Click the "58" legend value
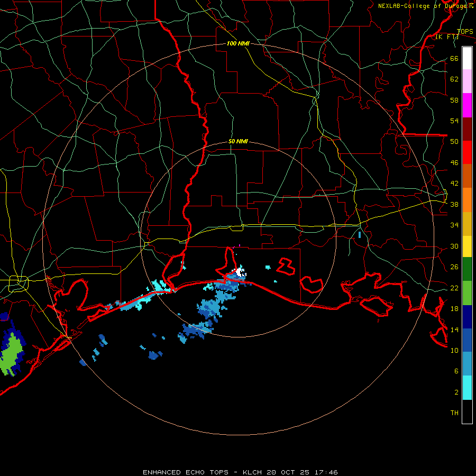This screenshot has width=476, height=476. (454, 100)
